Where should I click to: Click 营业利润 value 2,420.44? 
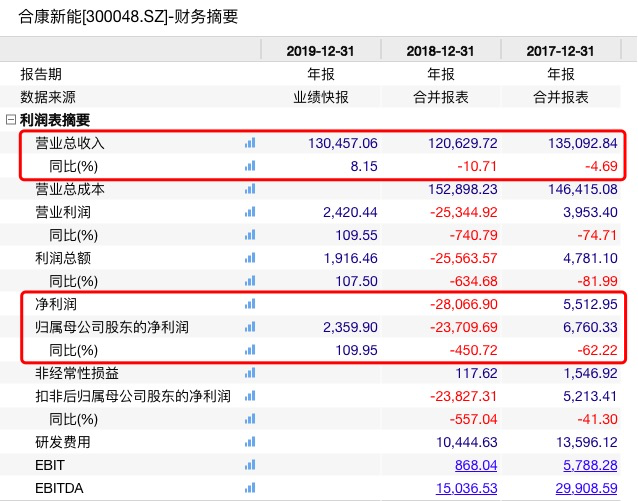pos(350,212)
